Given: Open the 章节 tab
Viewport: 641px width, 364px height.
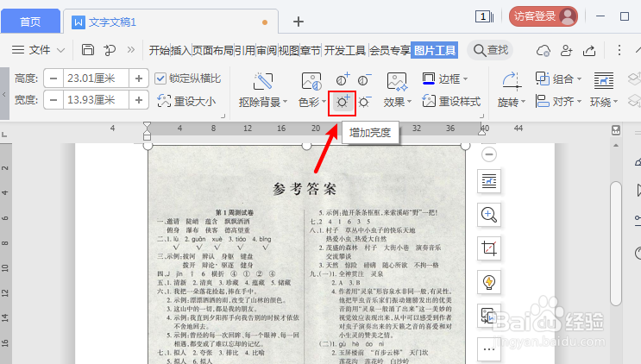Looking at the screenshot, I should 311,50.
